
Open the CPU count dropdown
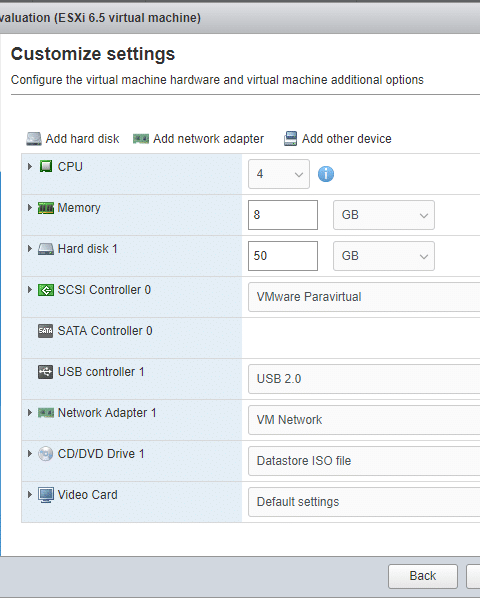[279, 174]
